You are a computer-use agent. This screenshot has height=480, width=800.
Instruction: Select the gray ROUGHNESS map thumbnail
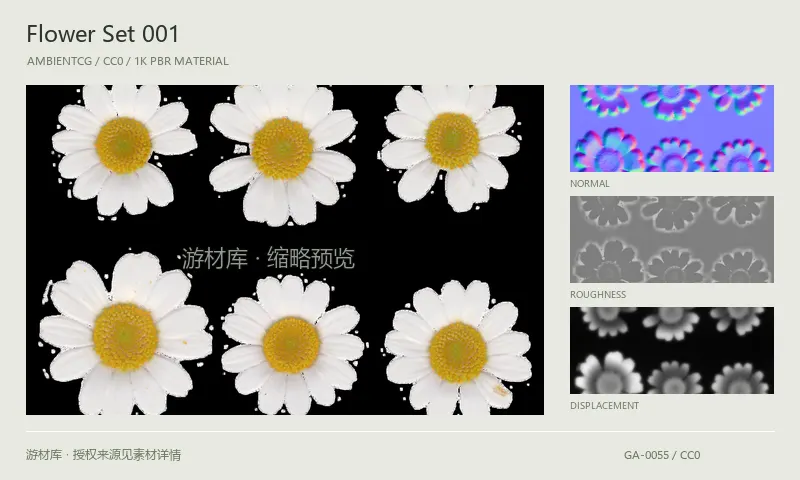671,239
